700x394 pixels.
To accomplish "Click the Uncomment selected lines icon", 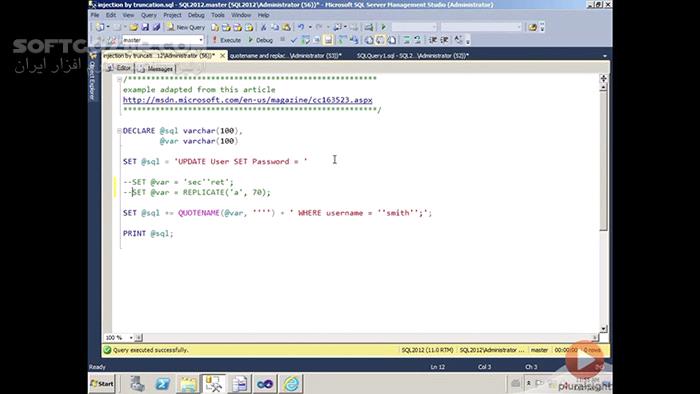I will [x=417, y=40].
